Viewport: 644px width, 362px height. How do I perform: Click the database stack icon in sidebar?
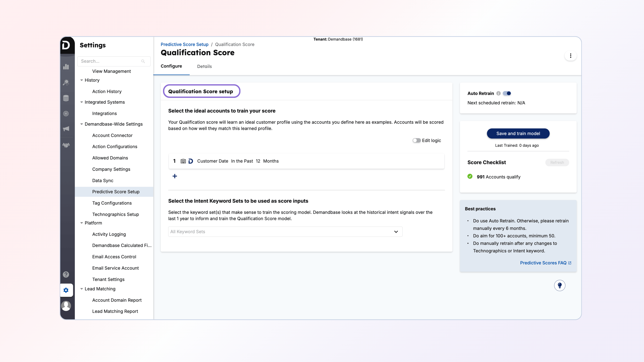pyautogui.click(x=66, y=98)
